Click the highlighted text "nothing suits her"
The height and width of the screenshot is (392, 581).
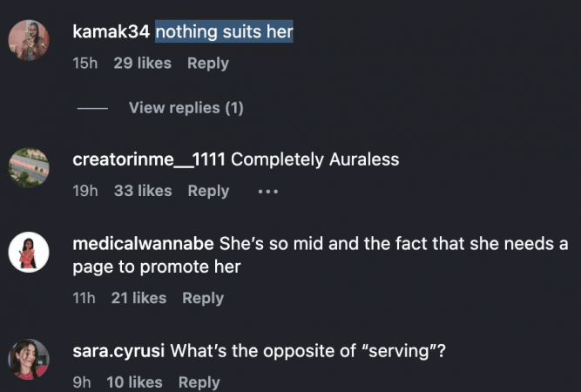pyautogui.click(x=224, y=33)
